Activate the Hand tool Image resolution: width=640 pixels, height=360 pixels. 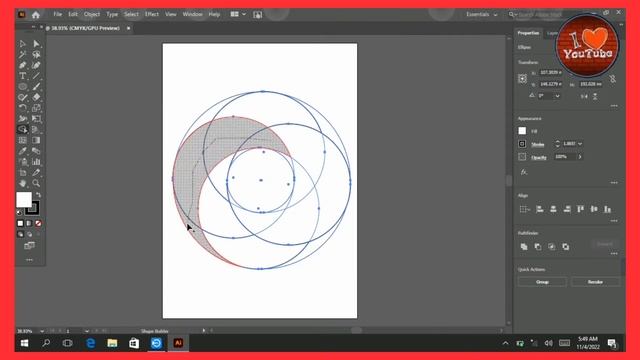(23, 183)
